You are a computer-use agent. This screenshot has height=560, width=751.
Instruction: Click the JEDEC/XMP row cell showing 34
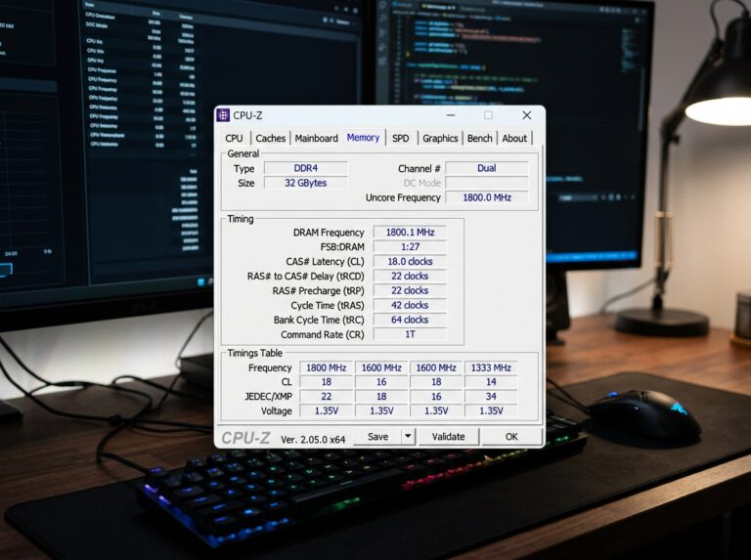[491, 397]
